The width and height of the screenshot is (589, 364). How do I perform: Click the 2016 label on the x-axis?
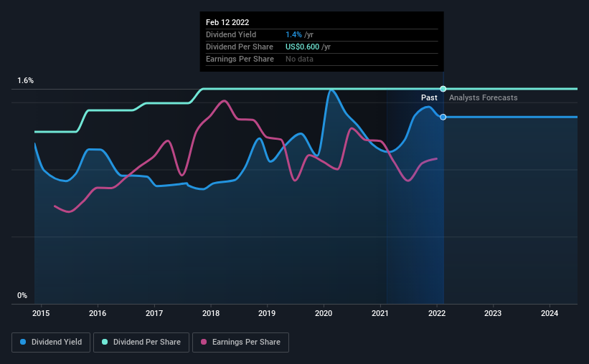click(x=98, y=313)
